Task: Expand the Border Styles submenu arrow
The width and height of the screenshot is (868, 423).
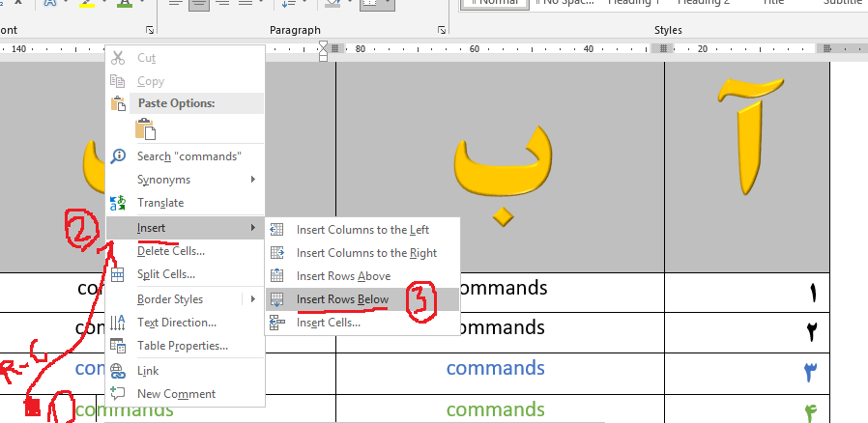Action: pyautogui.click(x=253, y=299)
